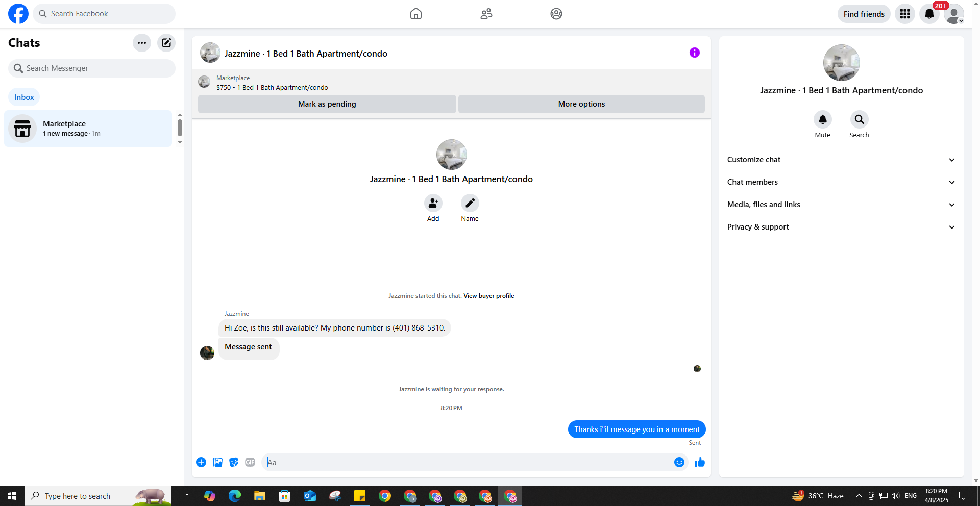Open Windows Start menu

12,496
